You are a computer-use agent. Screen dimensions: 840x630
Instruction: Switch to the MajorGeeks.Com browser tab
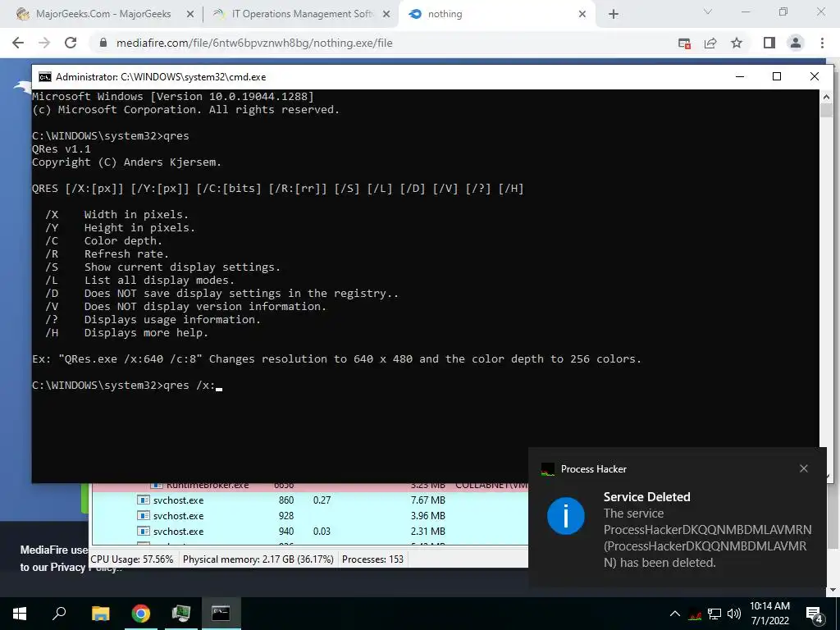click(103, 14)
